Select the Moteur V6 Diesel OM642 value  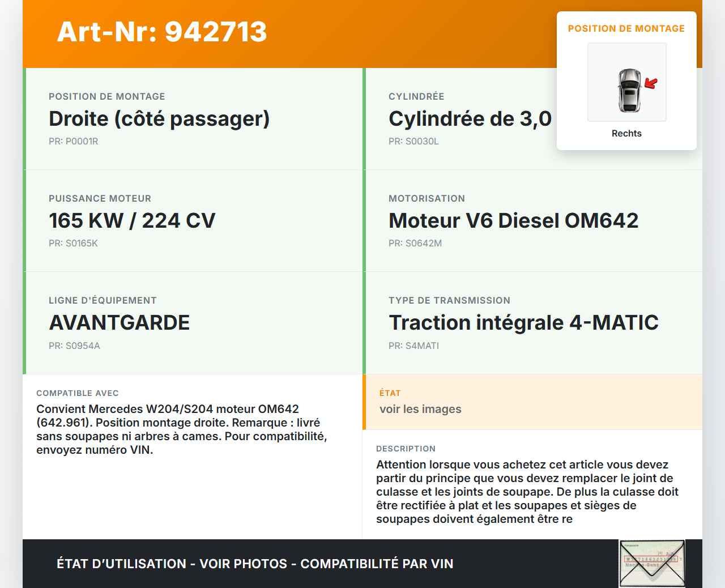(x=513, y=221)
